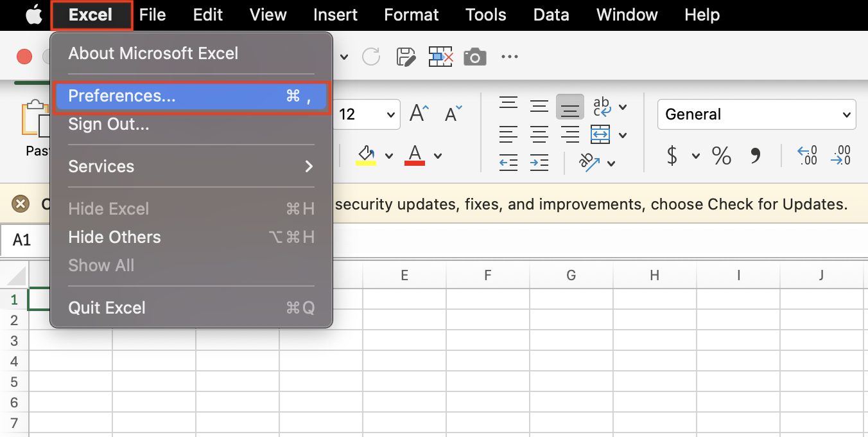Increase font size with larger A icon
868x437 pixels.
click(419, 114)
